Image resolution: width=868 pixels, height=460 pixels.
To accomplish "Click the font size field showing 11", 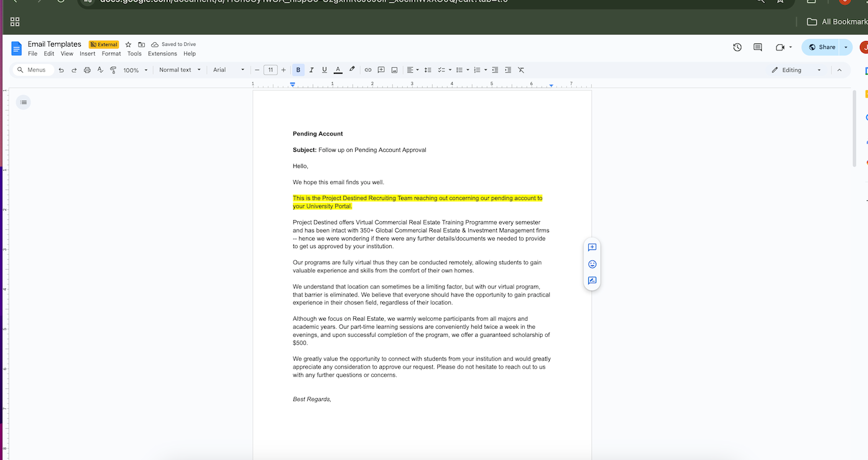I will pyautogui.click(x=270, y=70).
